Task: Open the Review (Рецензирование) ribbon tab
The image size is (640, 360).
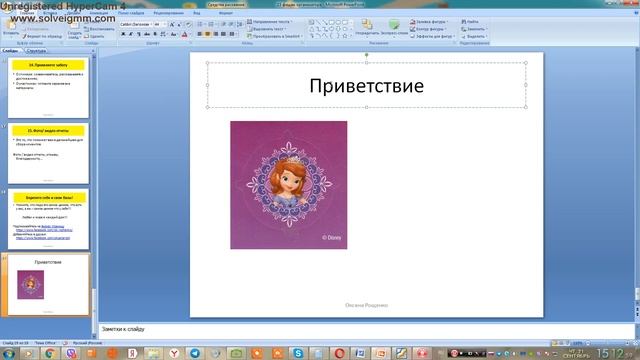Action: coord(169,13)
